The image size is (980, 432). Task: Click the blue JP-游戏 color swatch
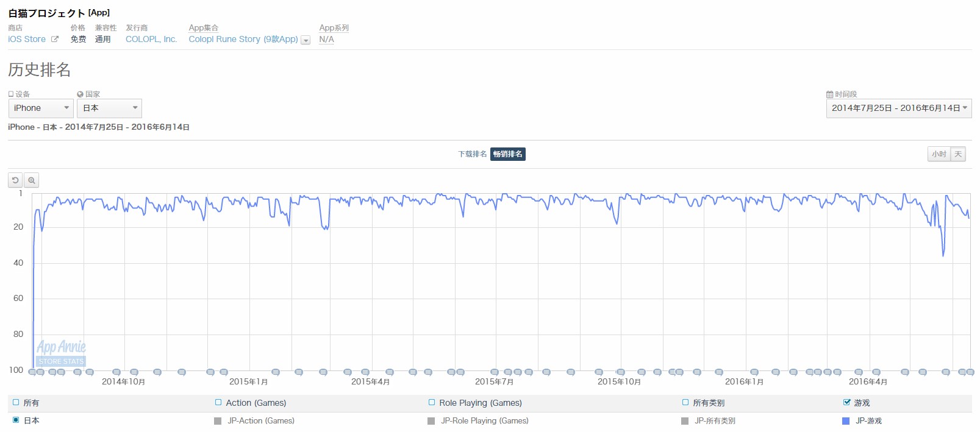[x=846, y=421]
